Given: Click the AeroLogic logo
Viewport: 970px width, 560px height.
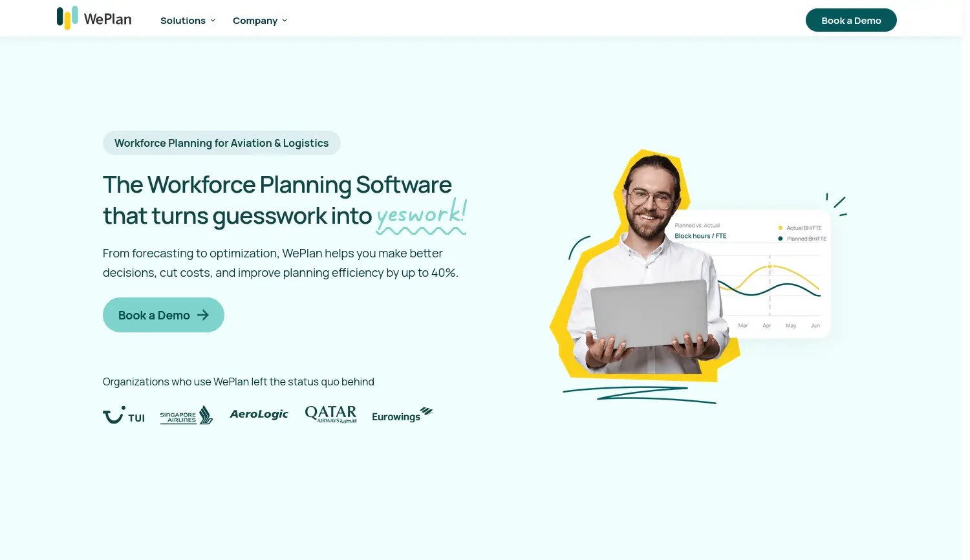Looking at the screenshot, I should click(x=259, y=415).
